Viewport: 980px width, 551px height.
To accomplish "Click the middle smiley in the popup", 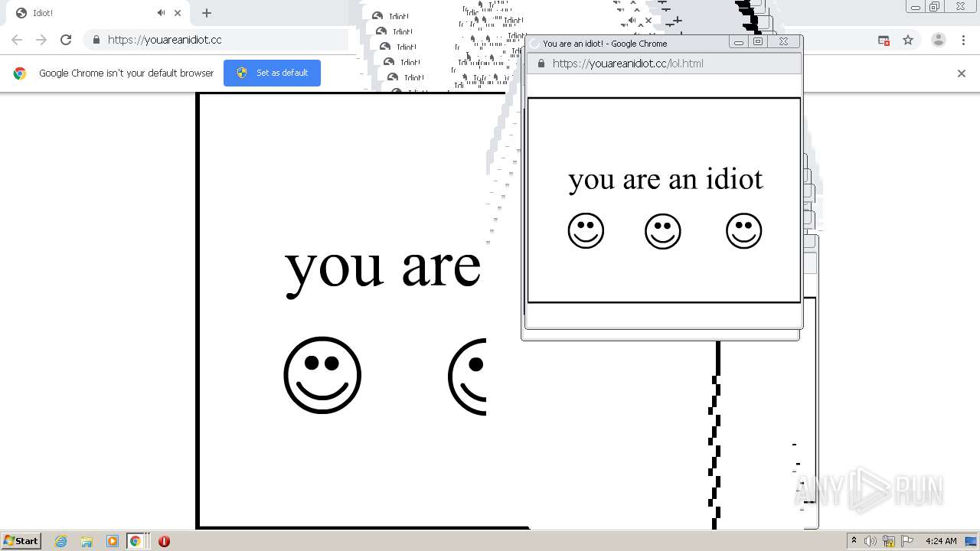I will coord(663,231).
